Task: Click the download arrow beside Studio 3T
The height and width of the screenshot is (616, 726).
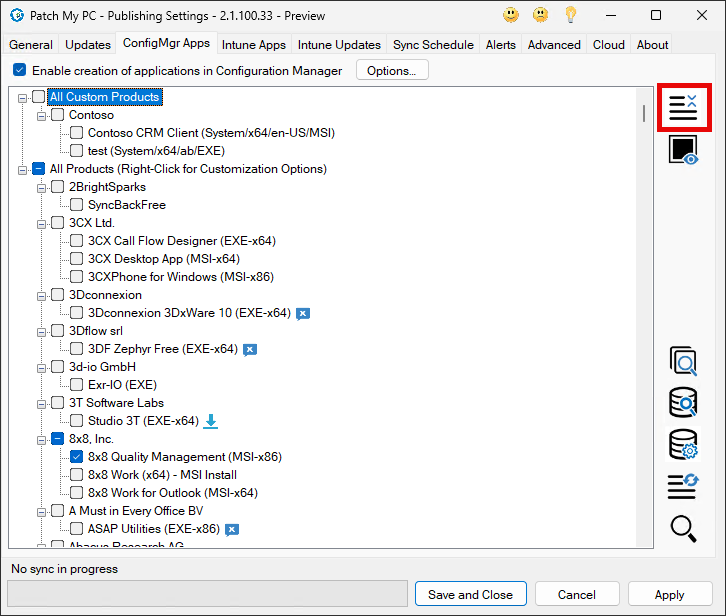Action: tap(211, 421)
